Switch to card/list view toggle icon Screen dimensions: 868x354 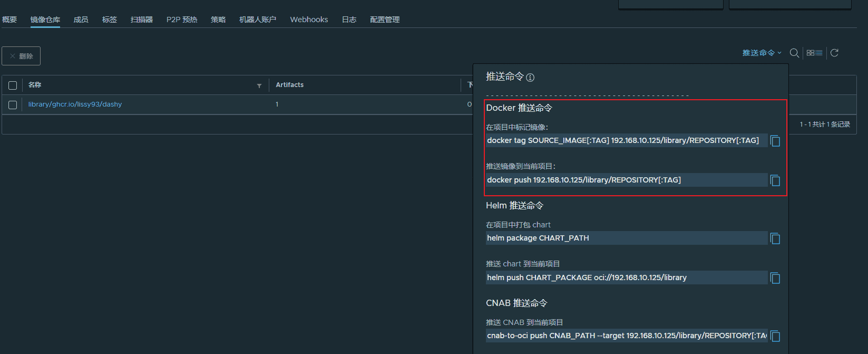coord(815,53)
